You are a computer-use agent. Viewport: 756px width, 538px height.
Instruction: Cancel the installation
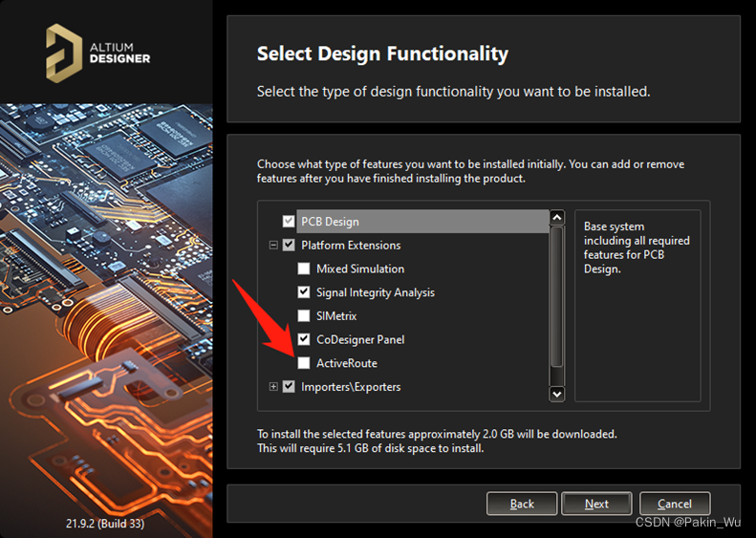coord(674,504)
